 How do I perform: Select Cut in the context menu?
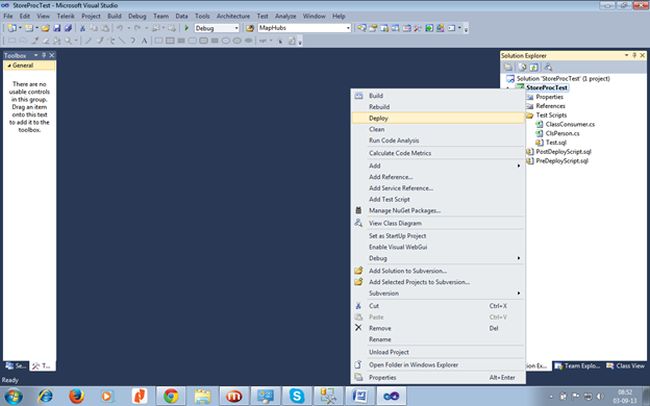[438, 306]
